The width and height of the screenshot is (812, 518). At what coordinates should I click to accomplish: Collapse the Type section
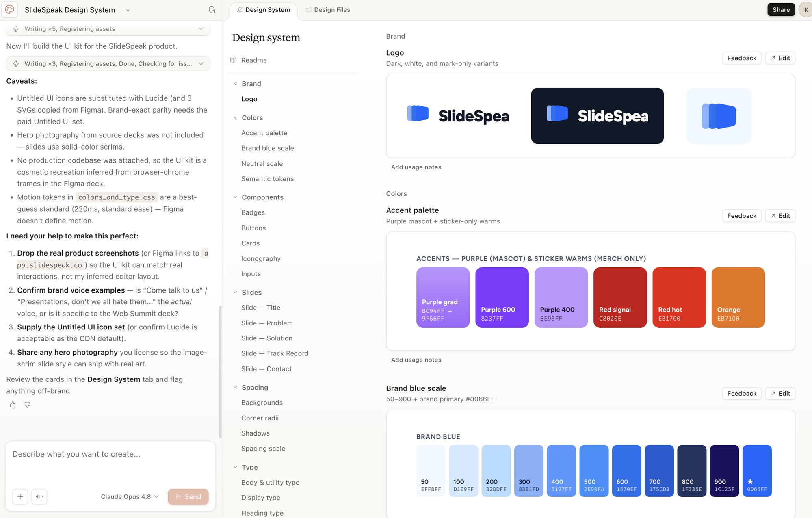tap(235, 467)
